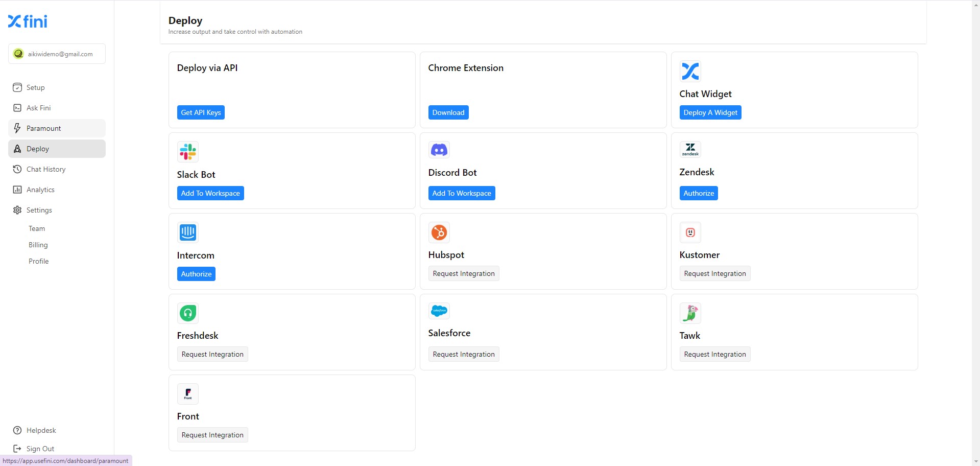Open Chat History
980x466 pixels.
[x=57, y=169]
